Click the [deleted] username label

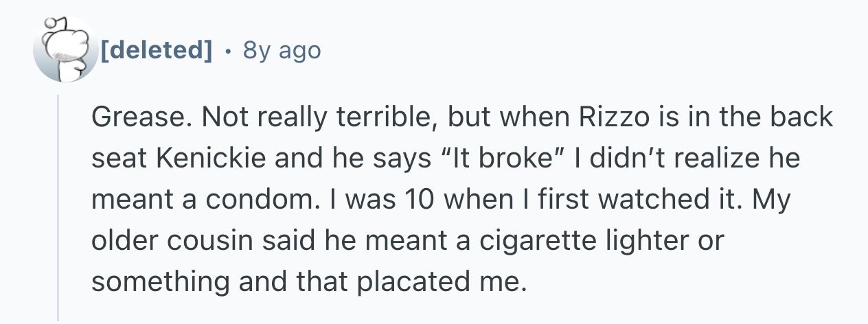click(156, 50)
